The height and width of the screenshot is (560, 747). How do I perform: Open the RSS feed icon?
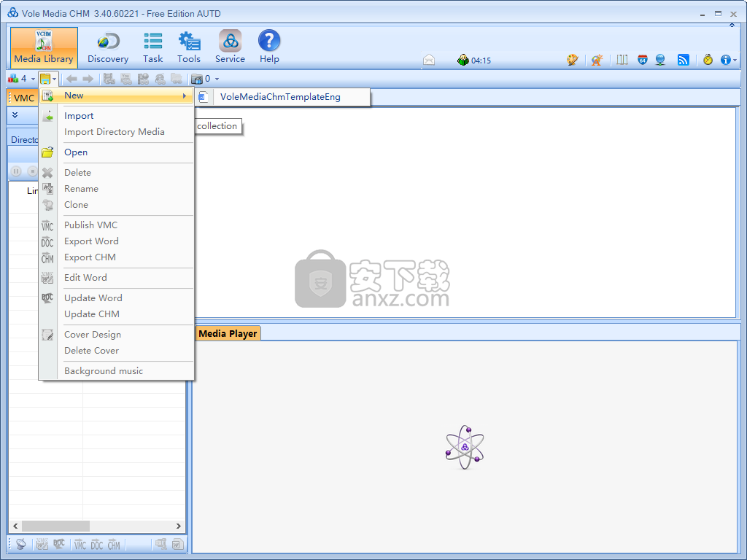point(683,60)
